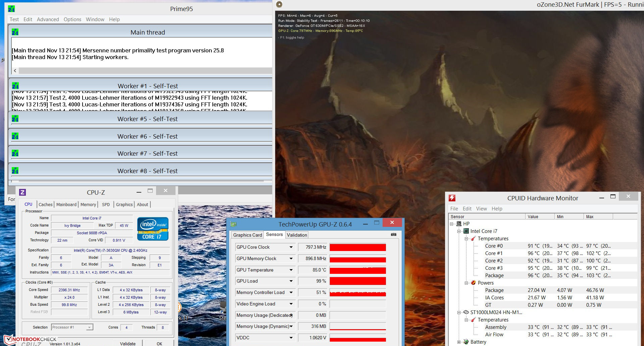Switch to the Mainboard tab in CPU-Z

(x=66, y=204)
